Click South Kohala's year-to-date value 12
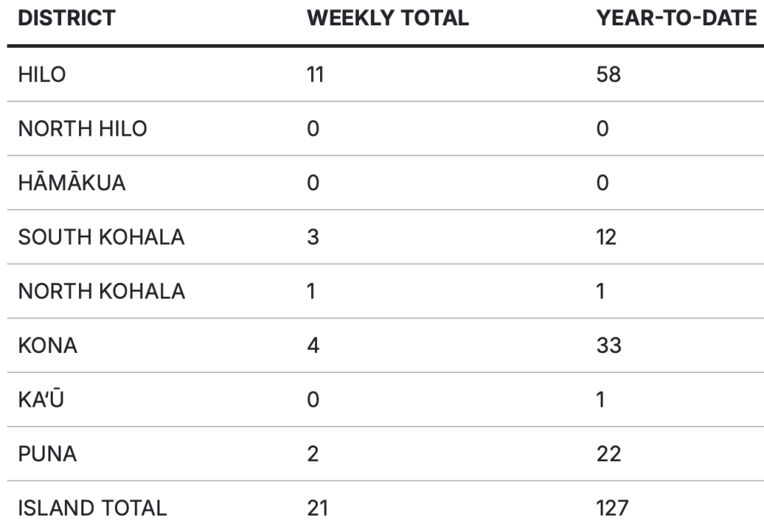This screenshot has height=532, width=764. (x=608, y=237)
